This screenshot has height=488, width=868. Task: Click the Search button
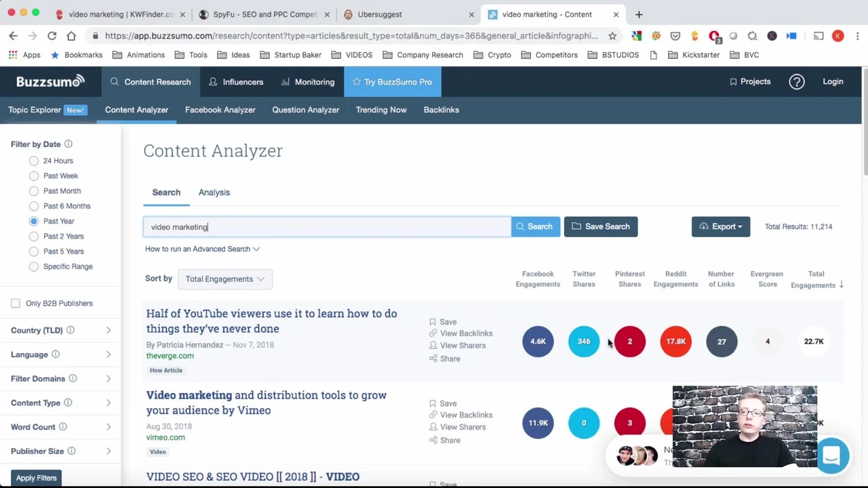[x=535, y=226]
